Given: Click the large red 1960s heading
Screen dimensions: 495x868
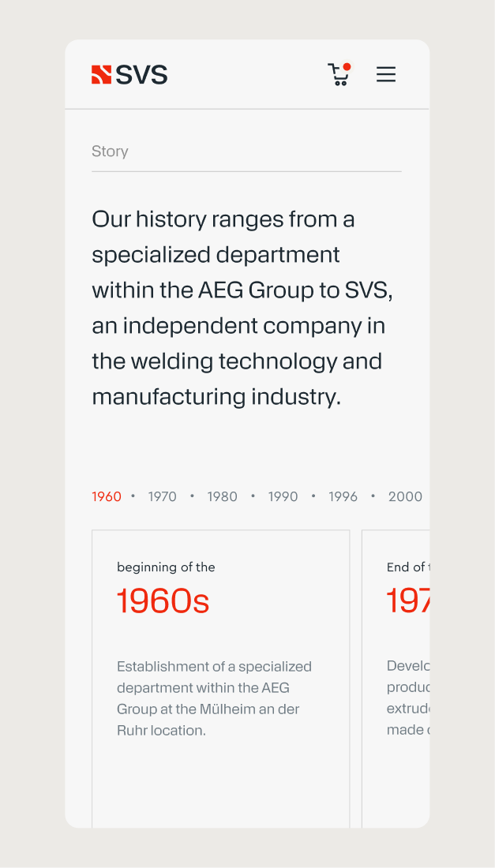Looking at the screenshot, I should point(163,601).
